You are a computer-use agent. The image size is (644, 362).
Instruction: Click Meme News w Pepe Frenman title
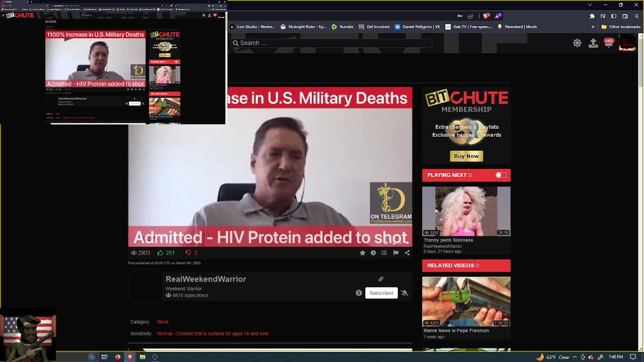[x=456, y=331]
